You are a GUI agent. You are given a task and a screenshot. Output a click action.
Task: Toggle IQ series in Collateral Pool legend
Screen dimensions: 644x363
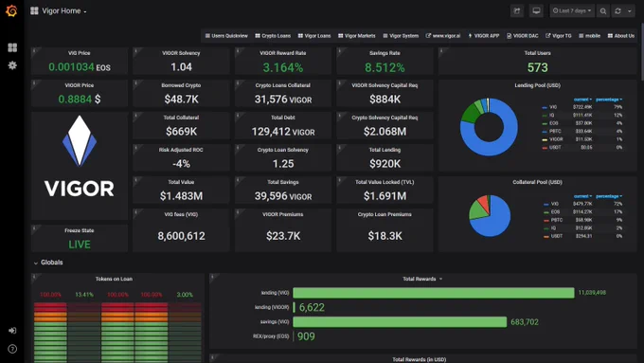554,228
